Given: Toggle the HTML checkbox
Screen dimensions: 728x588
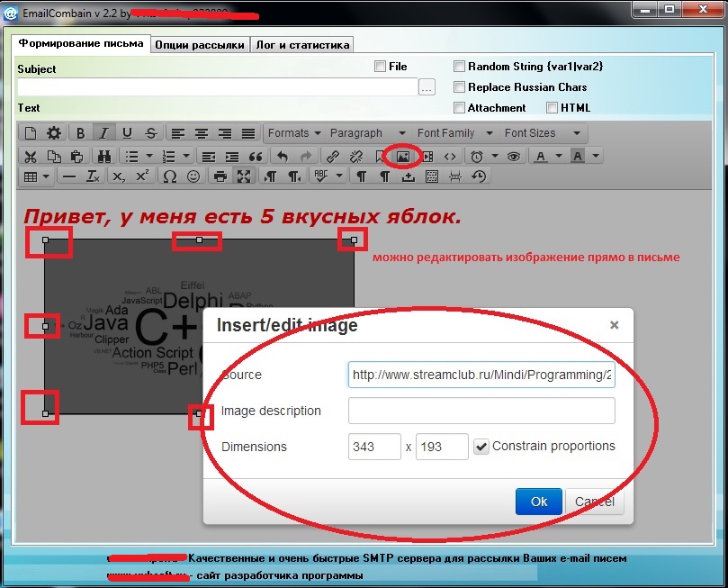Looking at the screenshot, I should click(x=552, y=108).
